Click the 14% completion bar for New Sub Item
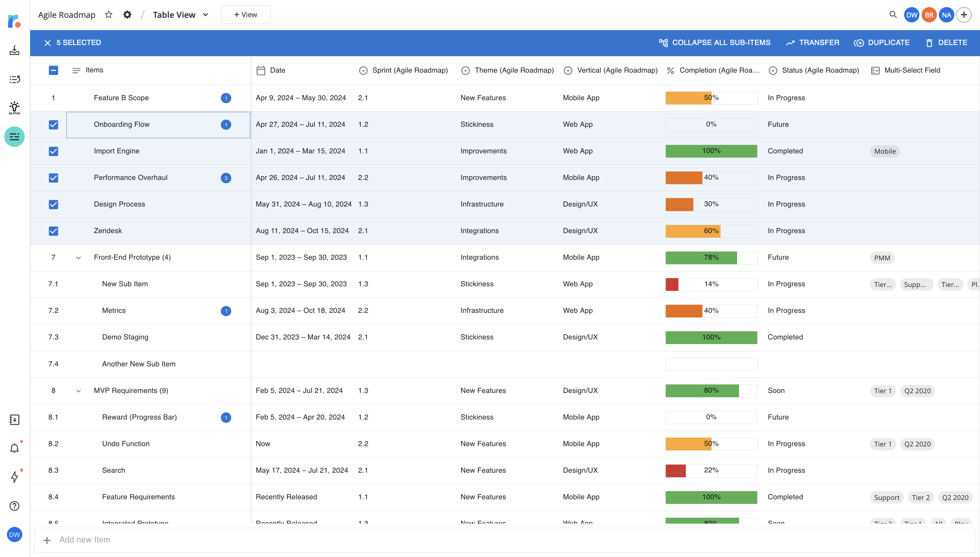 pos(711,284)
